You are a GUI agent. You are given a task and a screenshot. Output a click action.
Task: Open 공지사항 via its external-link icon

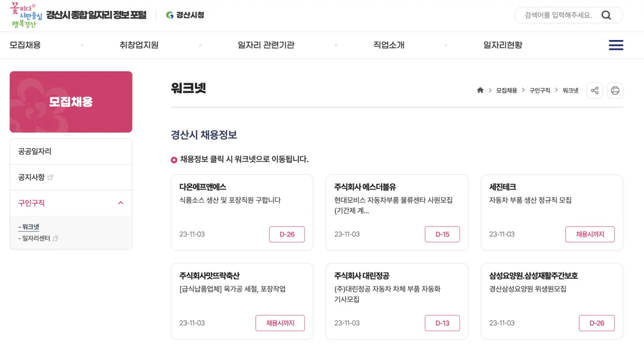click(50, 177)
